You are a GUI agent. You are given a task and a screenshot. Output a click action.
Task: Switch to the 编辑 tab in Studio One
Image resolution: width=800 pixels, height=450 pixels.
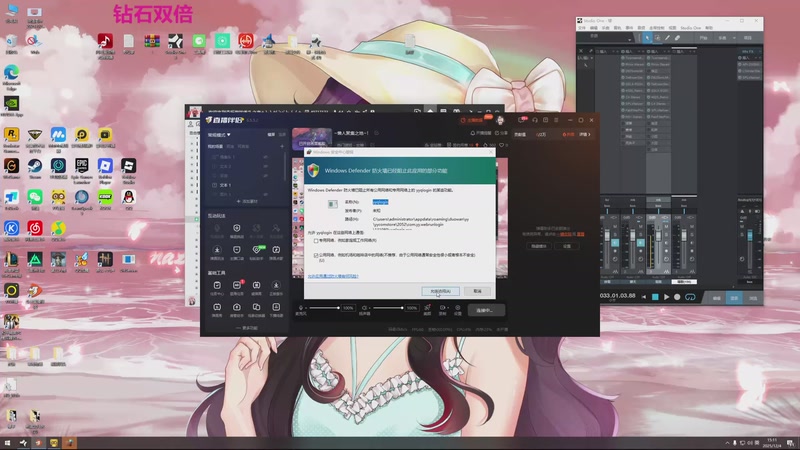[716, 298]
